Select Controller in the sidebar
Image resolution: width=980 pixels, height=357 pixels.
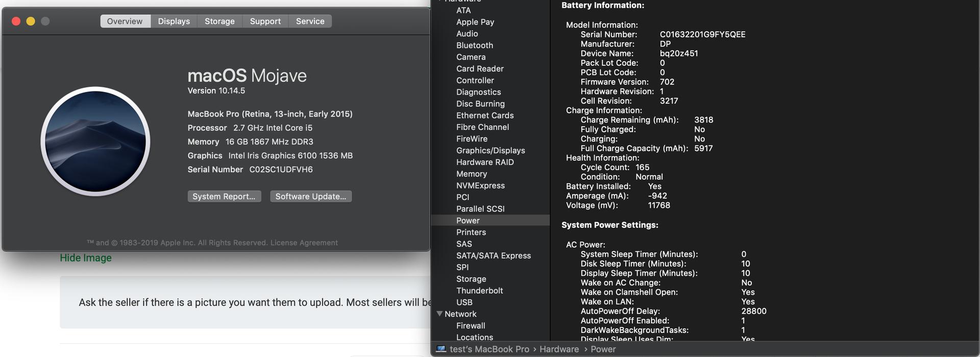(x=475, y=80)
